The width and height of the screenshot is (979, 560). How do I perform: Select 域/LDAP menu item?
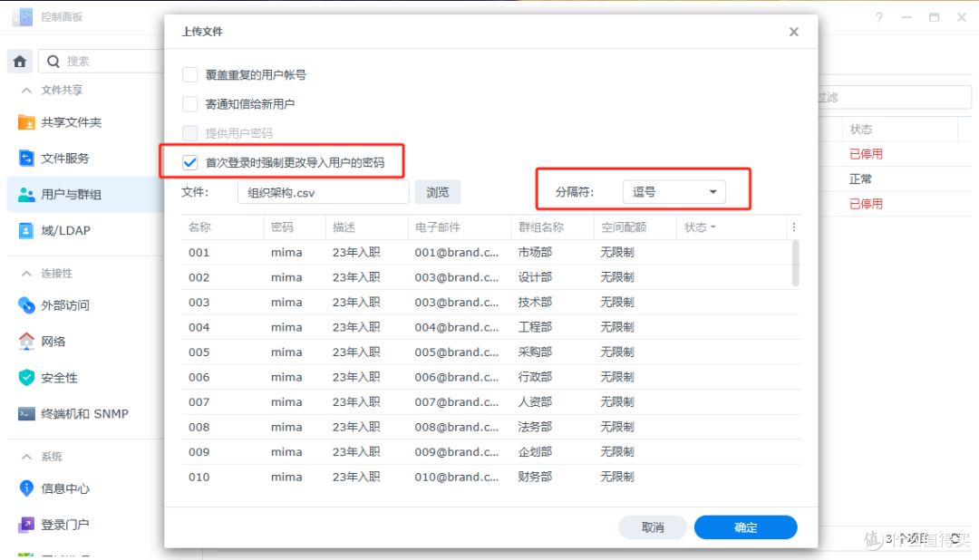coord(65,231)
